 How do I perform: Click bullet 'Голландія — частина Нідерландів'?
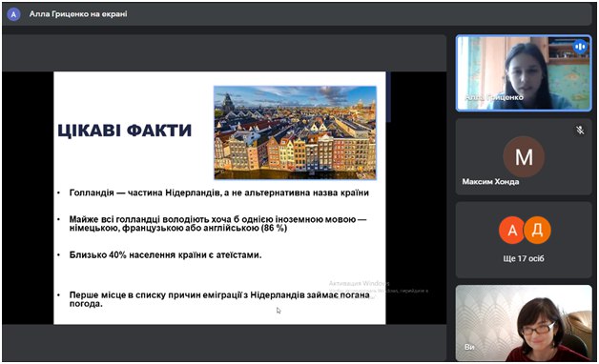point(218,192)
